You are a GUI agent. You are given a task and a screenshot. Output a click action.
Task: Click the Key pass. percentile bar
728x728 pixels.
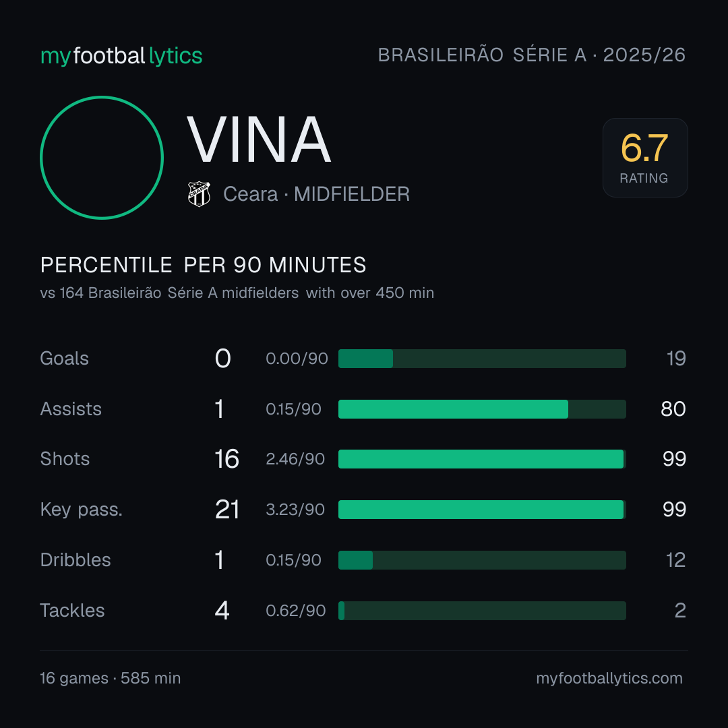point(482,510)
